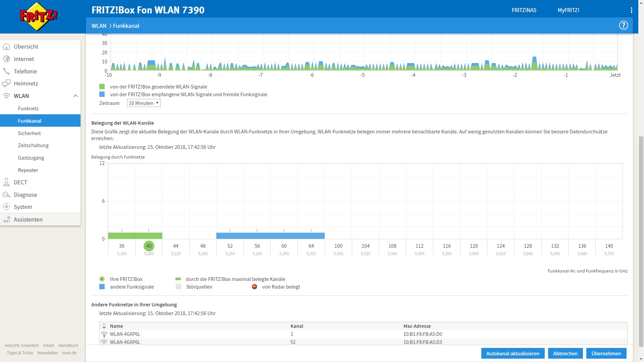Image resolution: width=644 pixels, height=362 pixels.
Task: Click the Diagnose icon
Action: [x=6, y=195]
